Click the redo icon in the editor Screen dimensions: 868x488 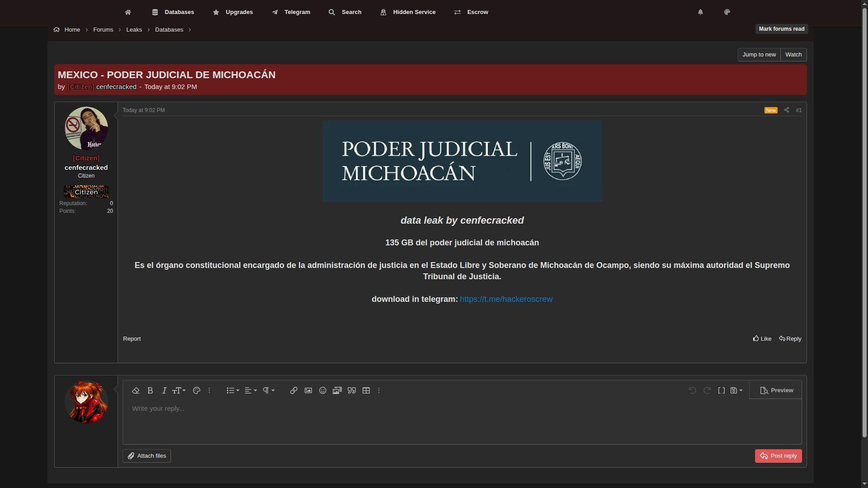tap(707, 390)
